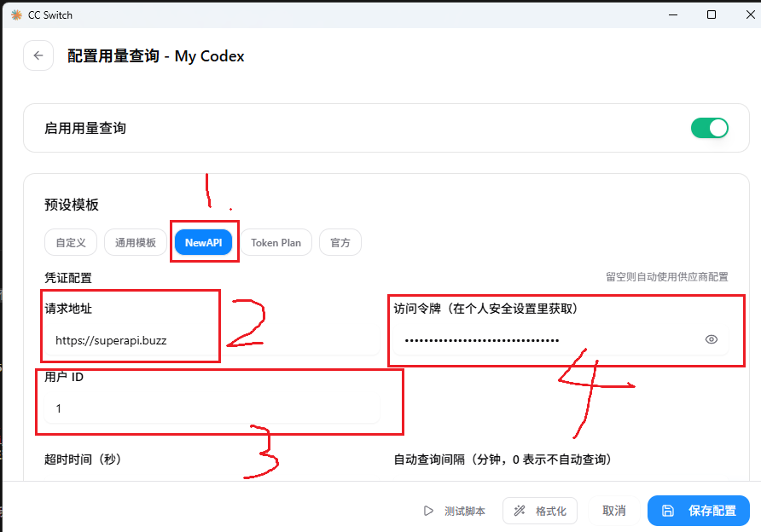Click the 请求地址 field with superapi.buzz URL
Image resolution: width=761 pixels, height=532 pixels.
point(212,340)
